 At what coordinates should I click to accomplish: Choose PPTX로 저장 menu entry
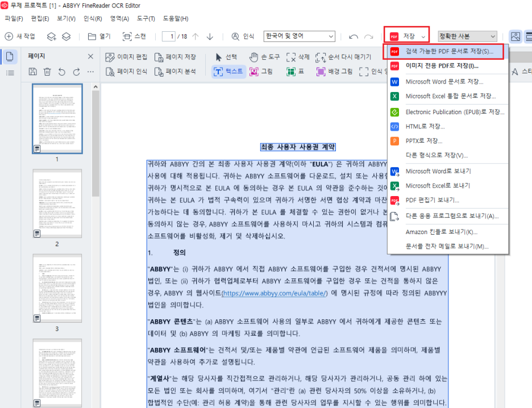click(447, 141)
